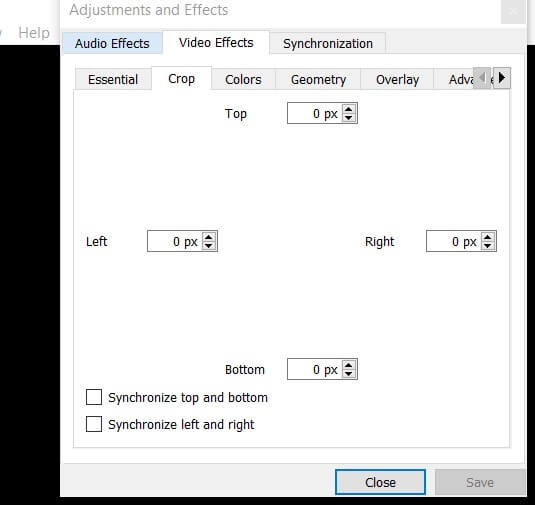The image size is (535, 505).
Task: Switch to the Audio Effects tab
Action: tap(112, 43)
